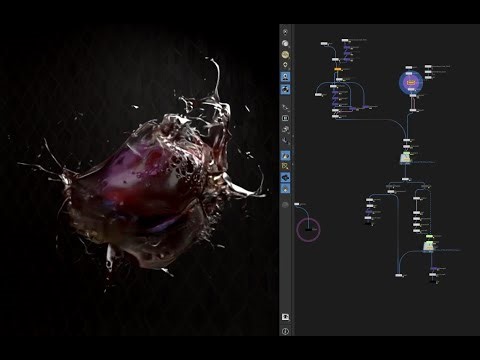Select the orange node in the network
Image resolution: width=480 pixels, height=360 pixels.
[x=338, y=69]
